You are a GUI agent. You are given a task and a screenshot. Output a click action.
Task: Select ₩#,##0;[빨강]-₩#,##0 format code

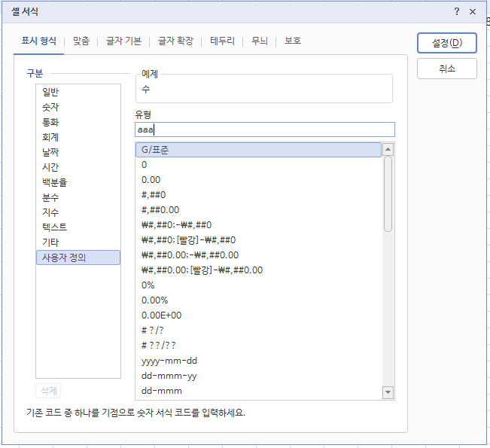pos(258,239)
